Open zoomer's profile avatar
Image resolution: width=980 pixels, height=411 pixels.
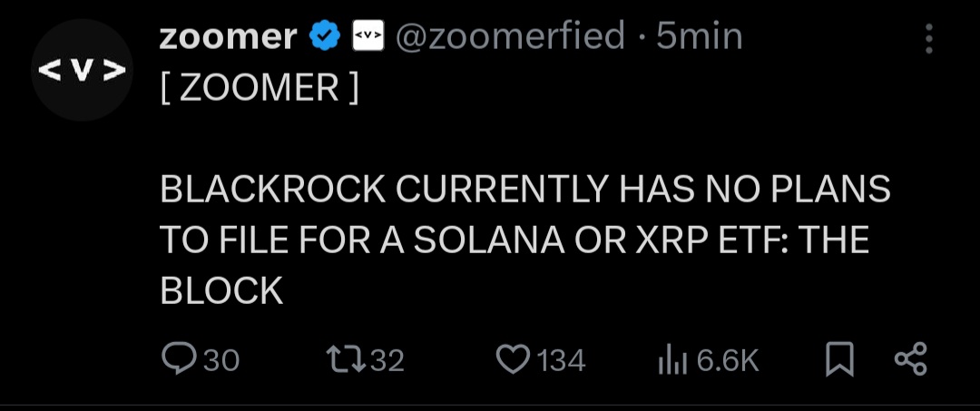[x=82, y=70]
